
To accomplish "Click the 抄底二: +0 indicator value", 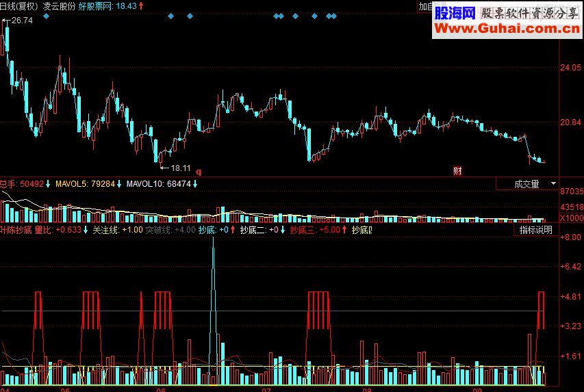I will pyautogui.click(x=259, y=230).
